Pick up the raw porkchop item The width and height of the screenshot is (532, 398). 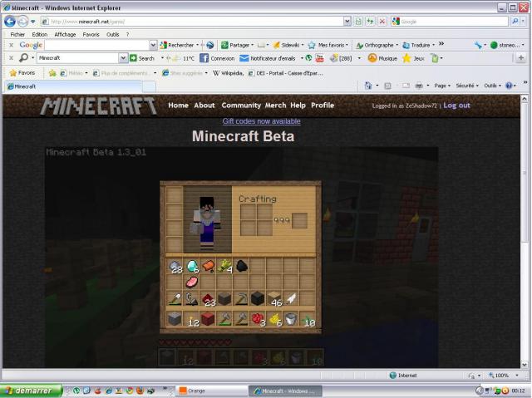click(192, 282)
